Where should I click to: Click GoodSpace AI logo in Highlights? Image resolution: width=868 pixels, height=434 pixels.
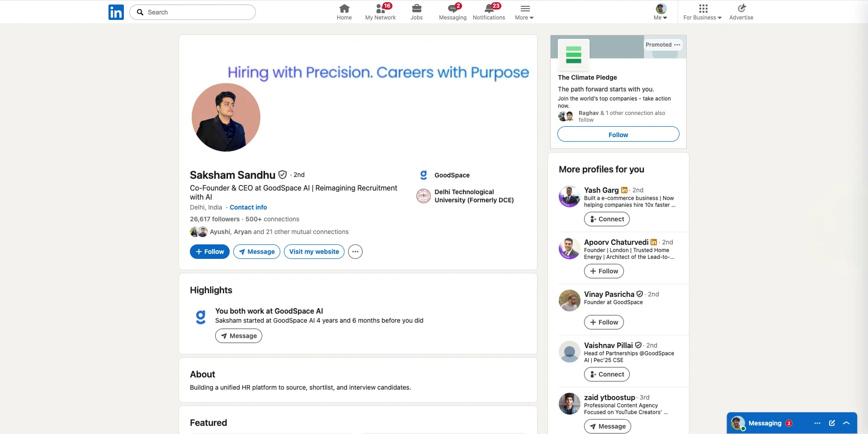(x=201, y=317)
